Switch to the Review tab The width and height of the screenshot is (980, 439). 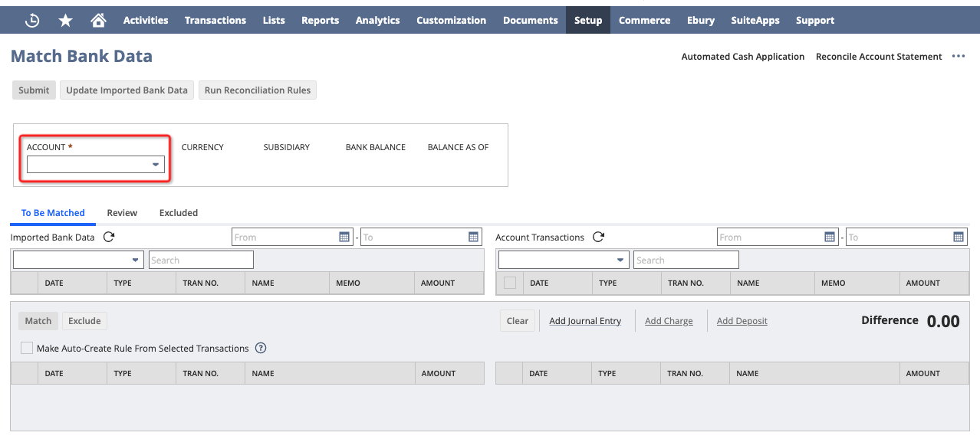point(122,213)
